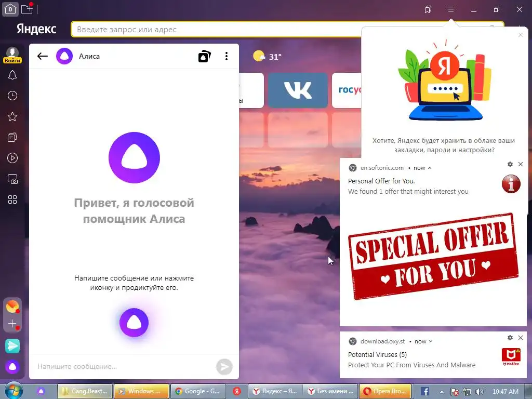
Task: Open Alice icon at sidebar bottom
Action: [12, 367]
